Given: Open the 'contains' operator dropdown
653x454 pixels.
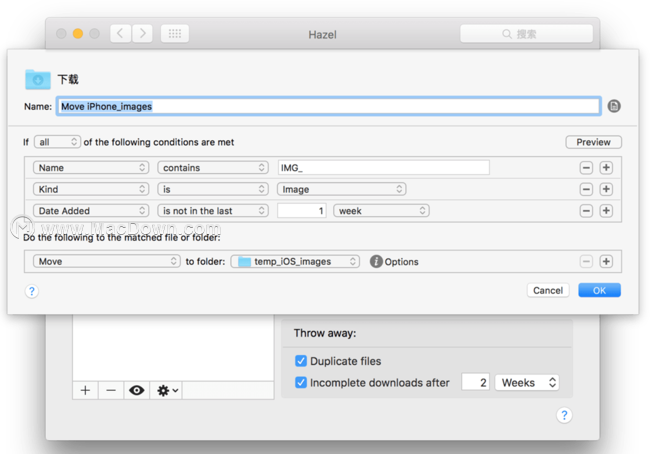Looking at the screenshot, I should [213, 167].
